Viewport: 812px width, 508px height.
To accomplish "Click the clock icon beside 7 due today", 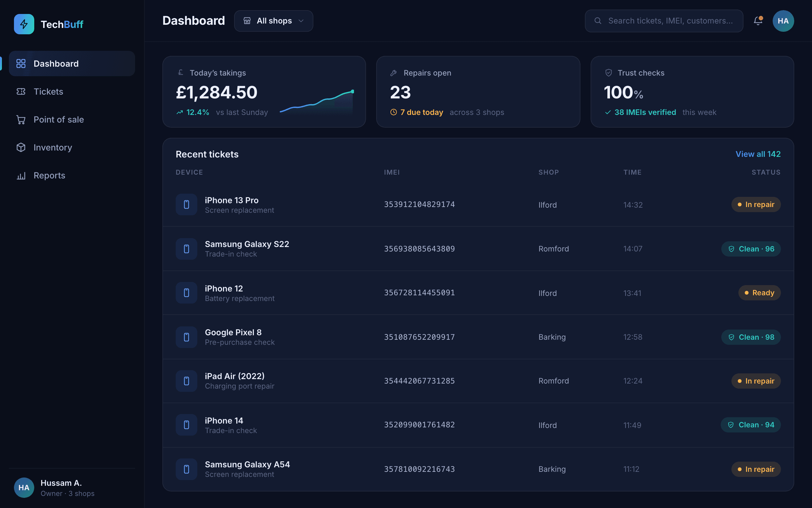I will 394,112.
